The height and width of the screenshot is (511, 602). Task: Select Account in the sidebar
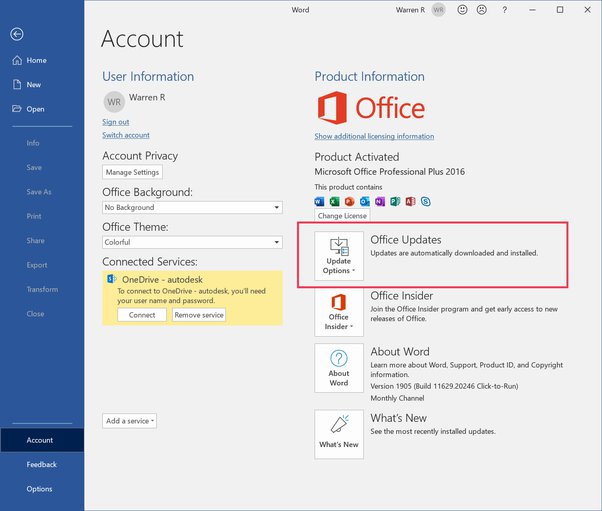tap(42, 440)
